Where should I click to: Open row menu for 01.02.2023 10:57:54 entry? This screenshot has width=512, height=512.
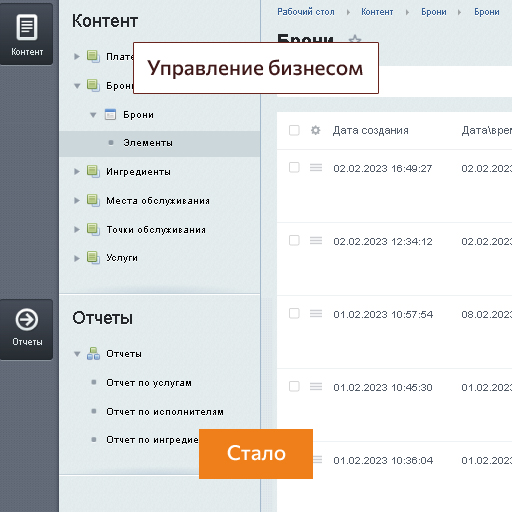[x=316, y=313]
